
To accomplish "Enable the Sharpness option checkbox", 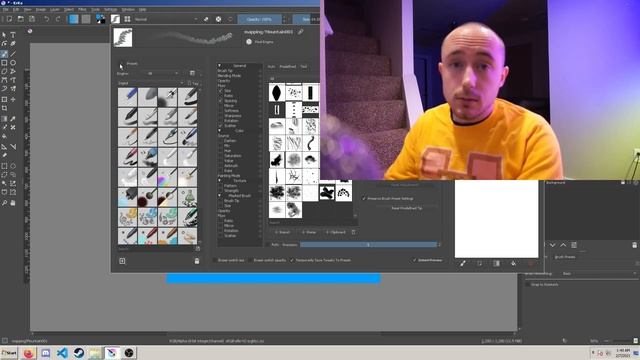I will pos(220,116).
